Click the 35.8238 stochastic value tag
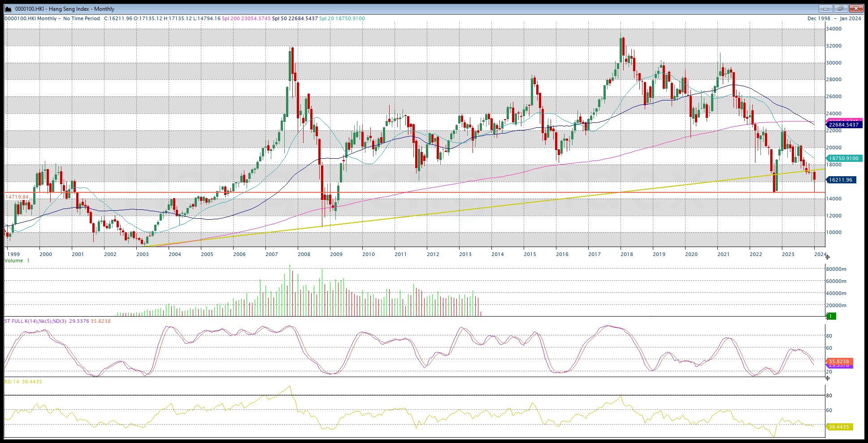 [x=838, y=361]
